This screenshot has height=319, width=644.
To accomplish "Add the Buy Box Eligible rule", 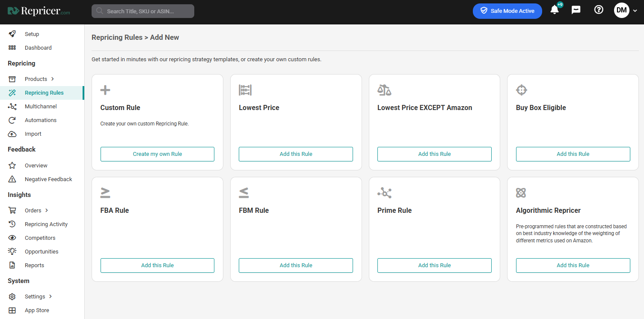I will coord(573,154).
